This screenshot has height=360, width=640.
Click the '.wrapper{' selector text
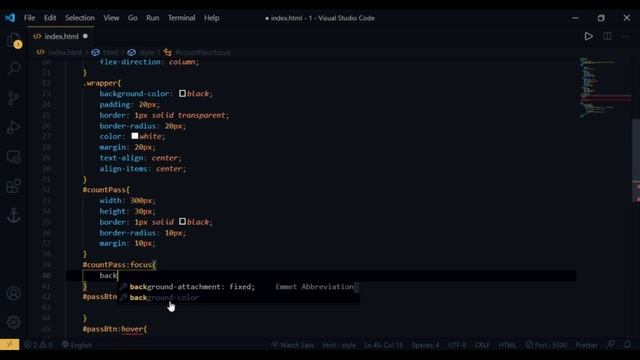coord(102,83)
